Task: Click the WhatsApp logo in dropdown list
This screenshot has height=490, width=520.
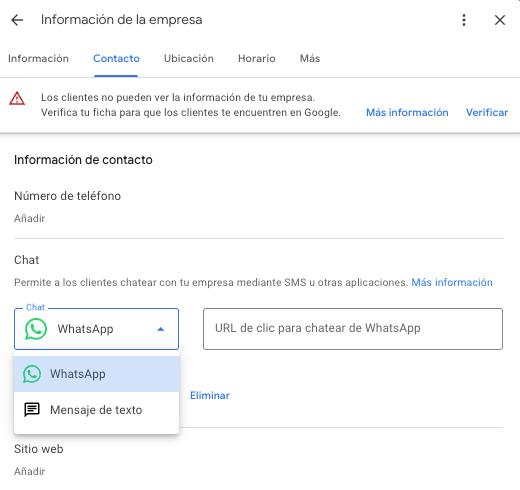Action: coord(32,374)
